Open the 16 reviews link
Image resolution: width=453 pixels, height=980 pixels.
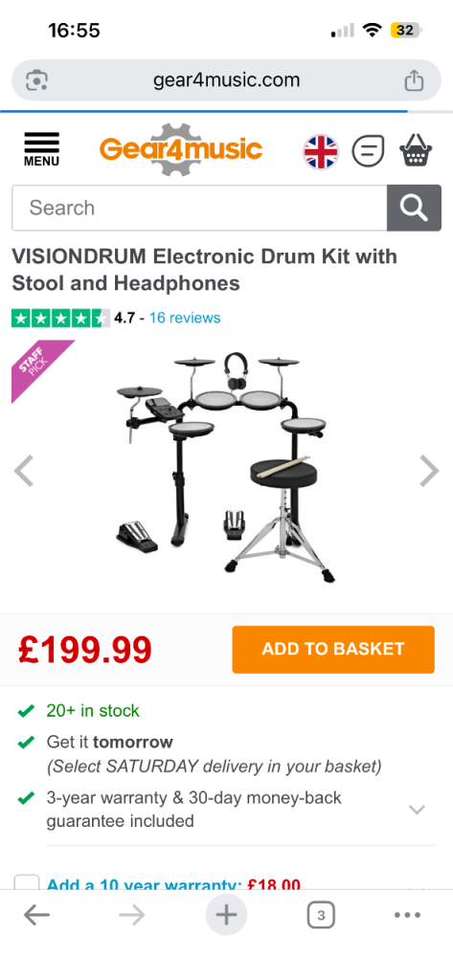[x=185, y=318]
